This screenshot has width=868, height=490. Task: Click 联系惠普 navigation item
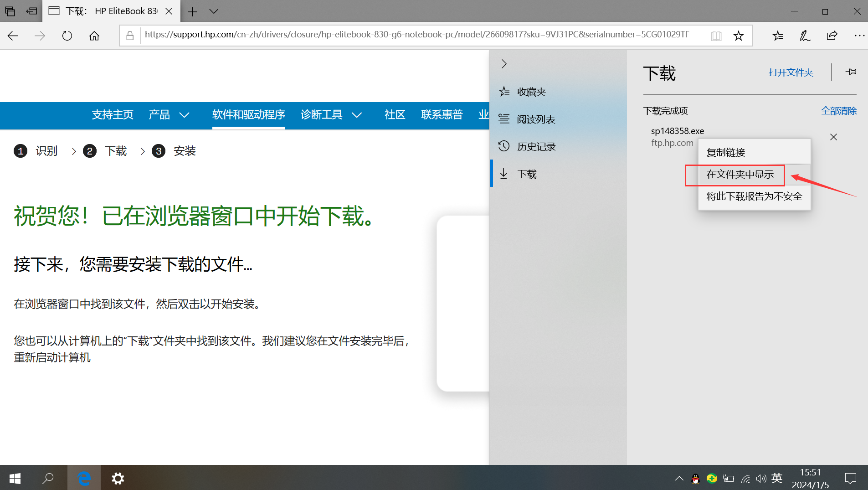tap(442, 114)
